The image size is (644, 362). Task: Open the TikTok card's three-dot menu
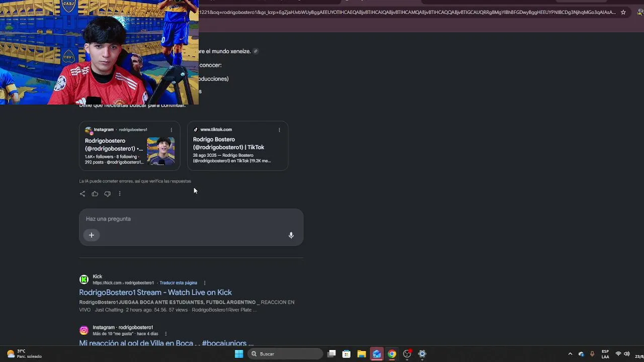(279, 130)
